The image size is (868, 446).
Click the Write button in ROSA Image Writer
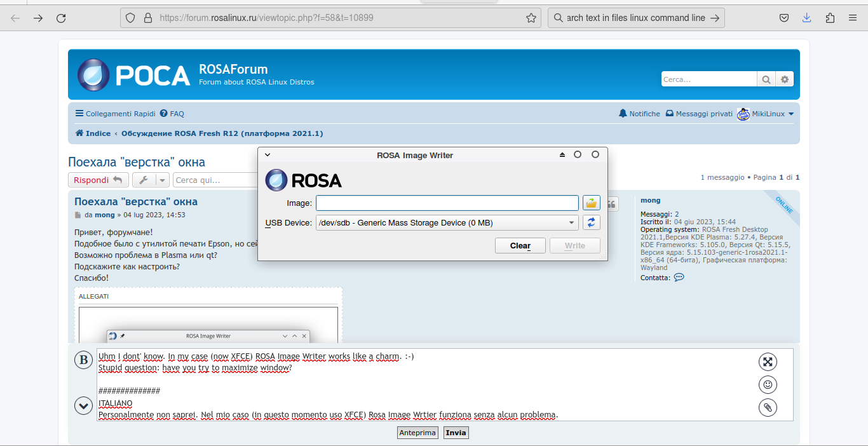click(574, 246)
